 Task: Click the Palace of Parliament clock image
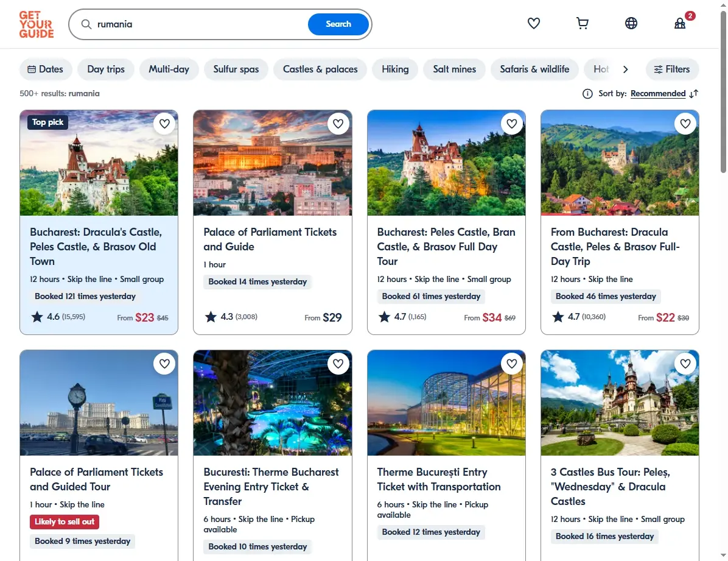(99, 403)
